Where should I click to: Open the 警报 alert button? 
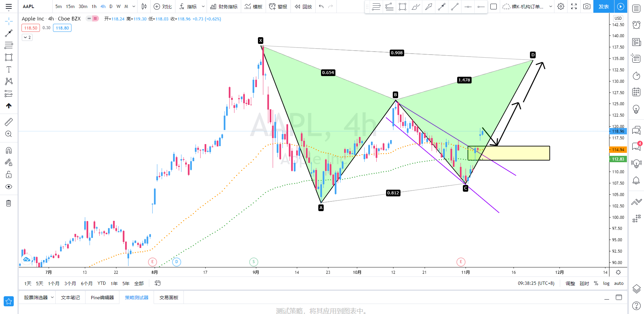coord(278,6)
